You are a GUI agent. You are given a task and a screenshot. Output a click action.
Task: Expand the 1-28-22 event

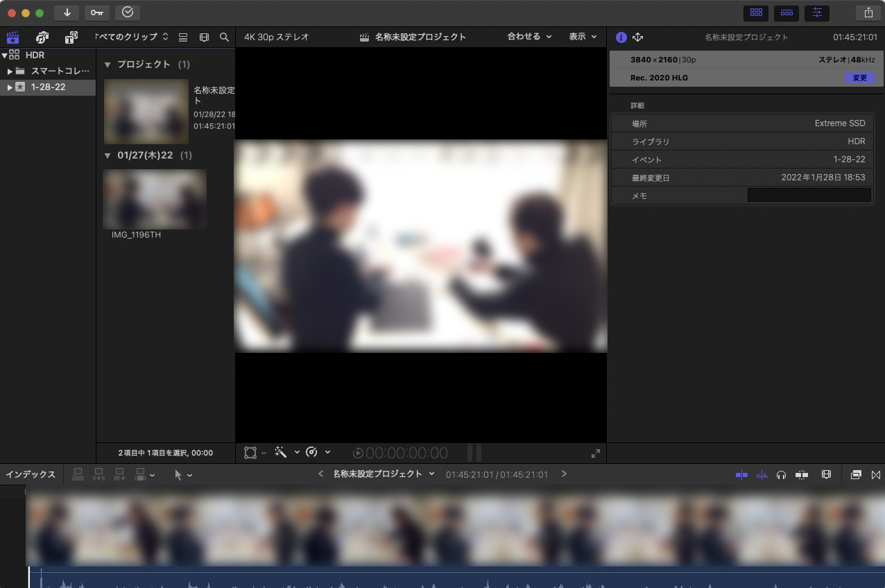10,87
